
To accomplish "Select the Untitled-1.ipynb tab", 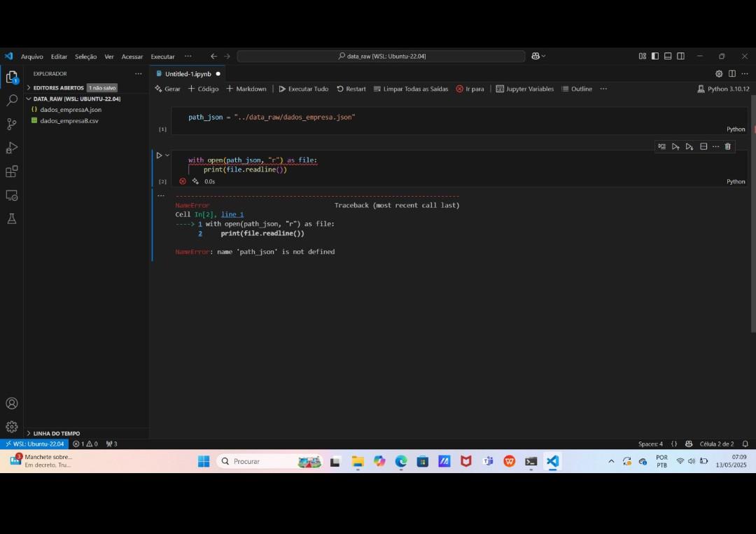I will click(x=188, y=73).
